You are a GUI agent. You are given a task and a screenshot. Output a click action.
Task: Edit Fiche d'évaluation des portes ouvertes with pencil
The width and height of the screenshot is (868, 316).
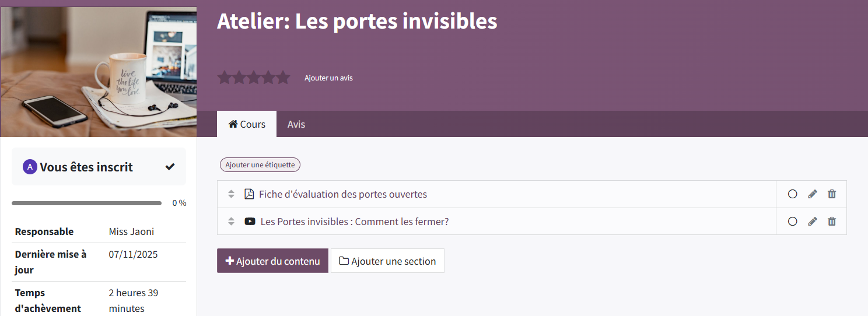[813, 194]
